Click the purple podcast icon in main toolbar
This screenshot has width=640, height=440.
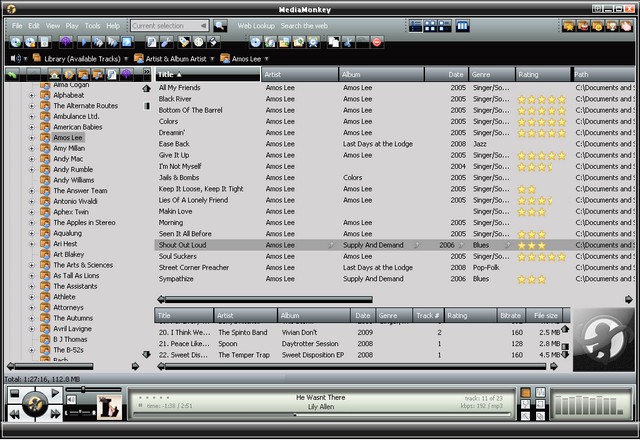66,42
